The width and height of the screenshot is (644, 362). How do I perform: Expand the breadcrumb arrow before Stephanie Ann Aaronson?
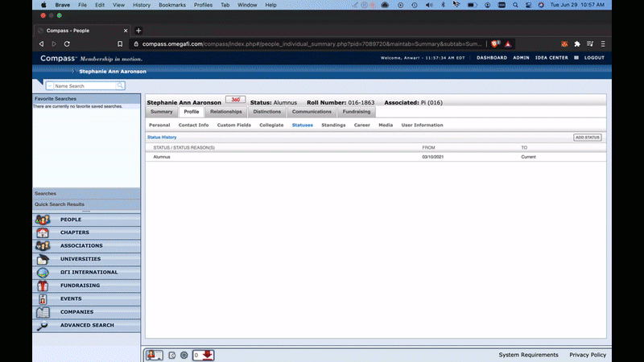(73, 72)
